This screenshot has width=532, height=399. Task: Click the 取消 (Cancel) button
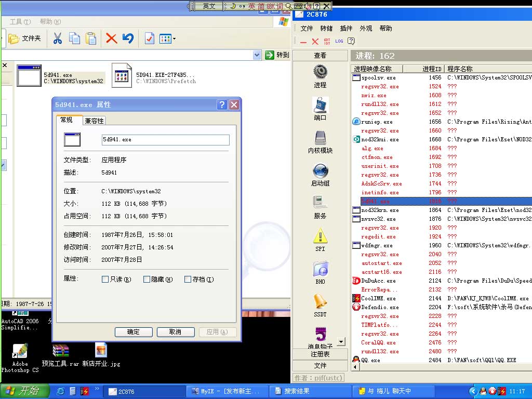(176, 332)
